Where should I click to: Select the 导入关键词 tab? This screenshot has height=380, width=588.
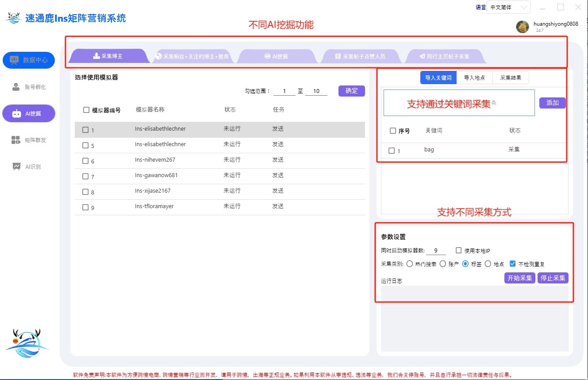click(x=438, y=78)
